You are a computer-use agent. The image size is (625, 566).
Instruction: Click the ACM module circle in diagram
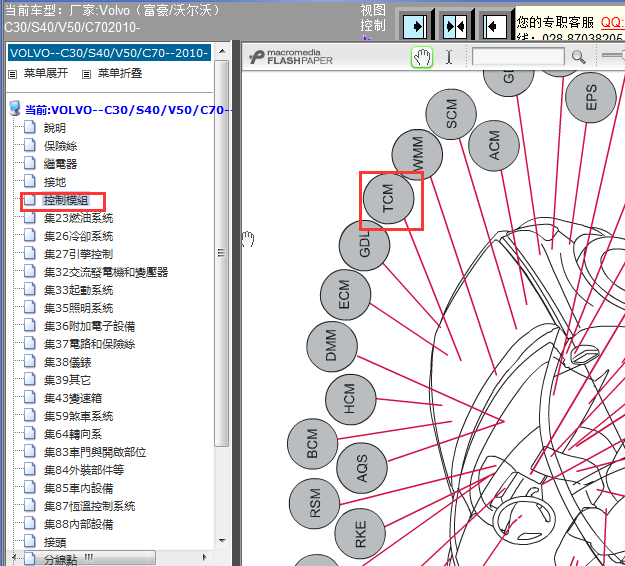(x=493, y=145)
